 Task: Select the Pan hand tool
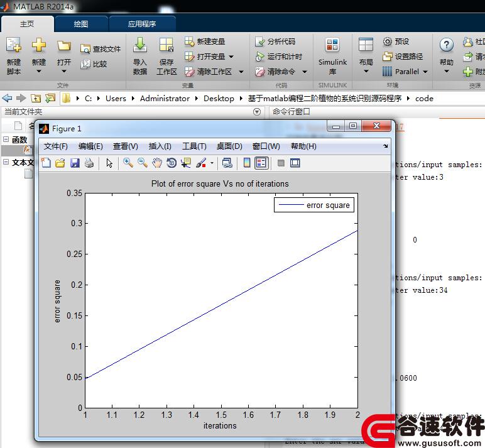click(157, 163)
